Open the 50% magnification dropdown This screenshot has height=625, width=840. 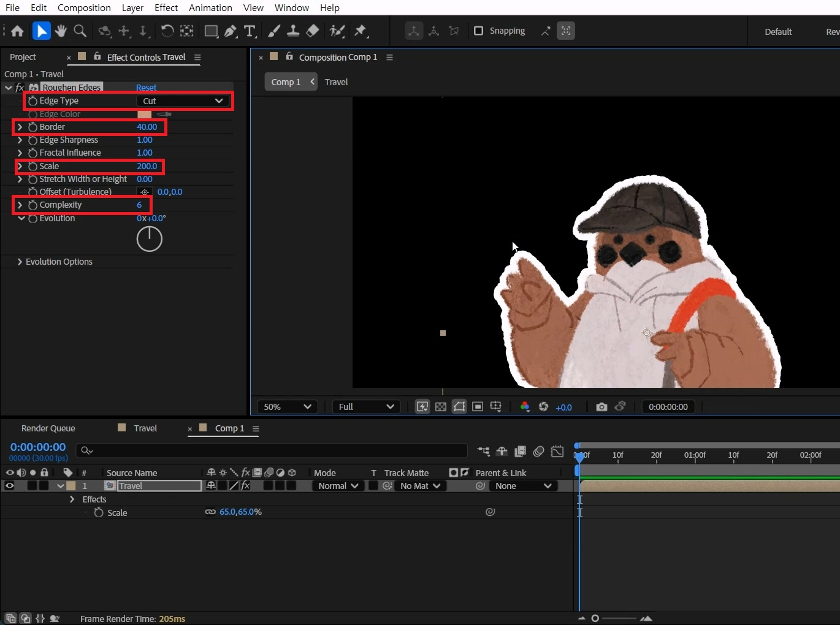[288, 407]
